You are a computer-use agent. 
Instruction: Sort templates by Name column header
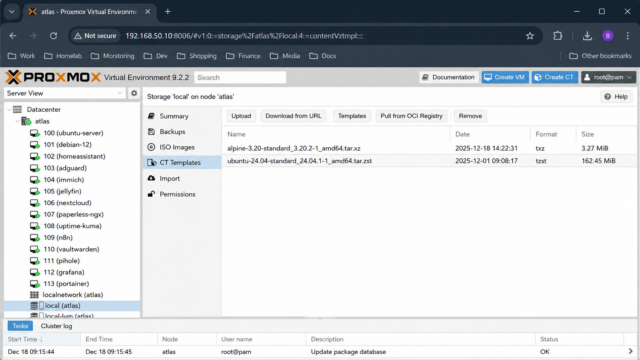336,134
